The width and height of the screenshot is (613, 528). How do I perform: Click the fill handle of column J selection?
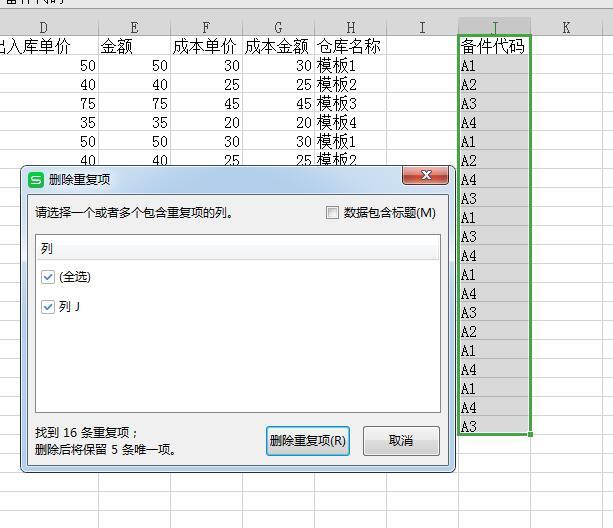click(x=530, y=434)
